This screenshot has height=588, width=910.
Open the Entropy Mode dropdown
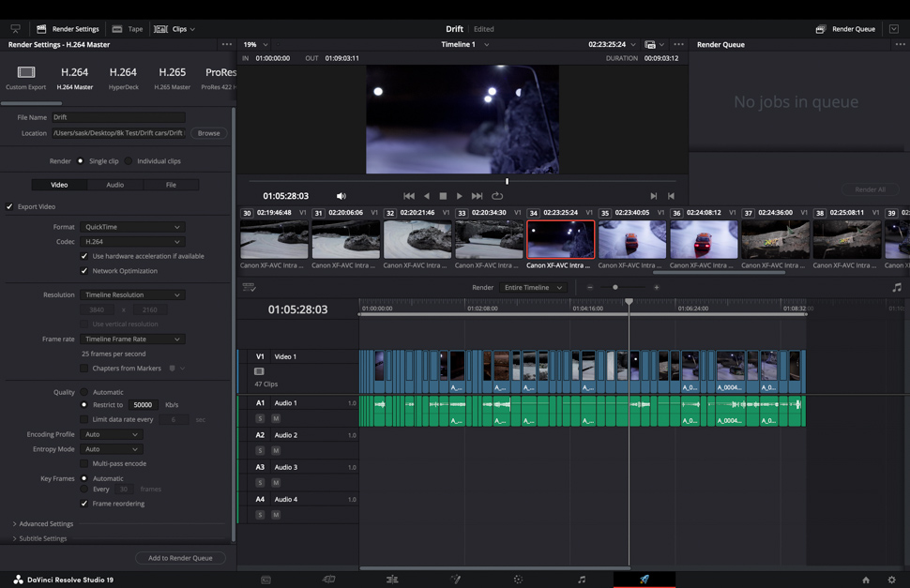tap(112, 449)
